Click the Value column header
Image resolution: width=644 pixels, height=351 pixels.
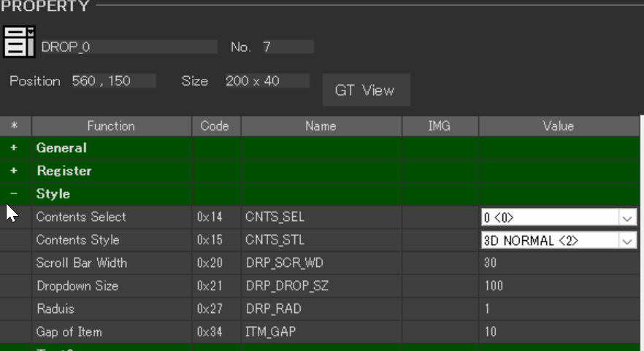(x=558, y=126)
